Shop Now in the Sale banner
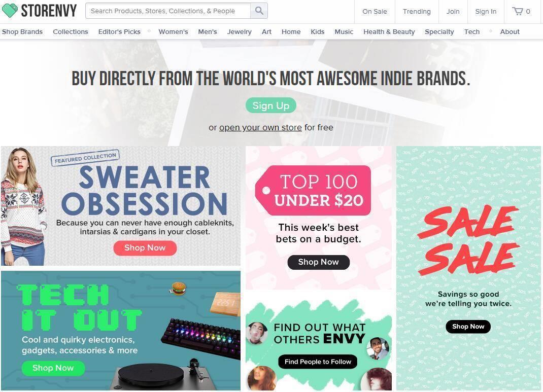The height and width of the screenshot is (392, 543). coord(468,327)
